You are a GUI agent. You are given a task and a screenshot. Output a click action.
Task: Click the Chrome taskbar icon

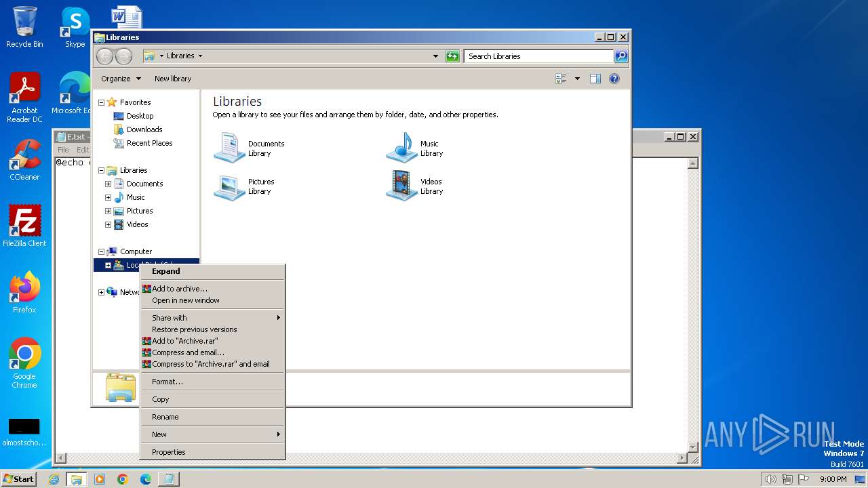[123, 479]
